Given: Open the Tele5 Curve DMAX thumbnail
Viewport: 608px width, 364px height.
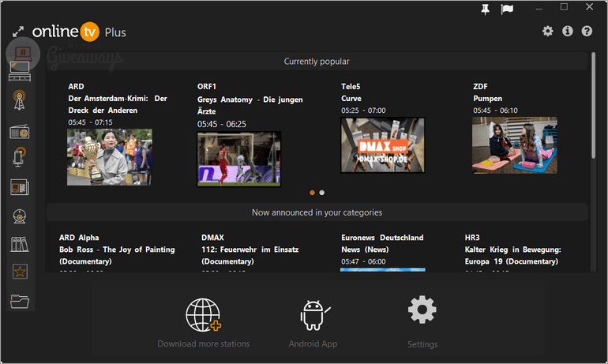Looking at the screenshot, I should pos(383,145).
